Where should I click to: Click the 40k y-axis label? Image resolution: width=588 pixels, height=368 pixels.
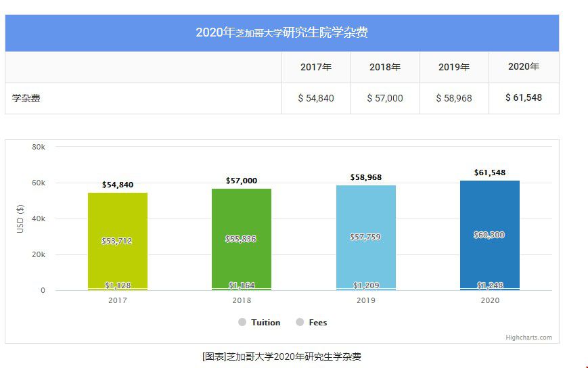39,218
